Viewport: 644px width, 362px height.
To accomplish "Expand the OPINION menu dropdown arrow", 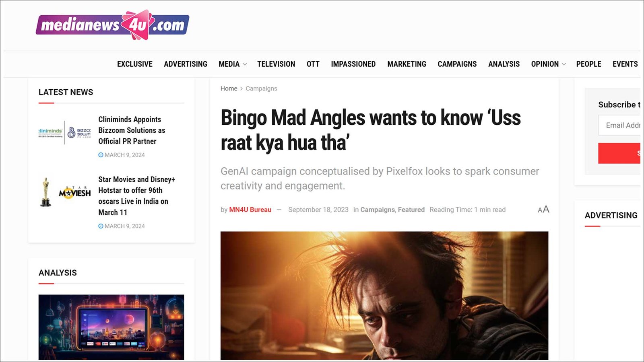I will tap(564, 64).
